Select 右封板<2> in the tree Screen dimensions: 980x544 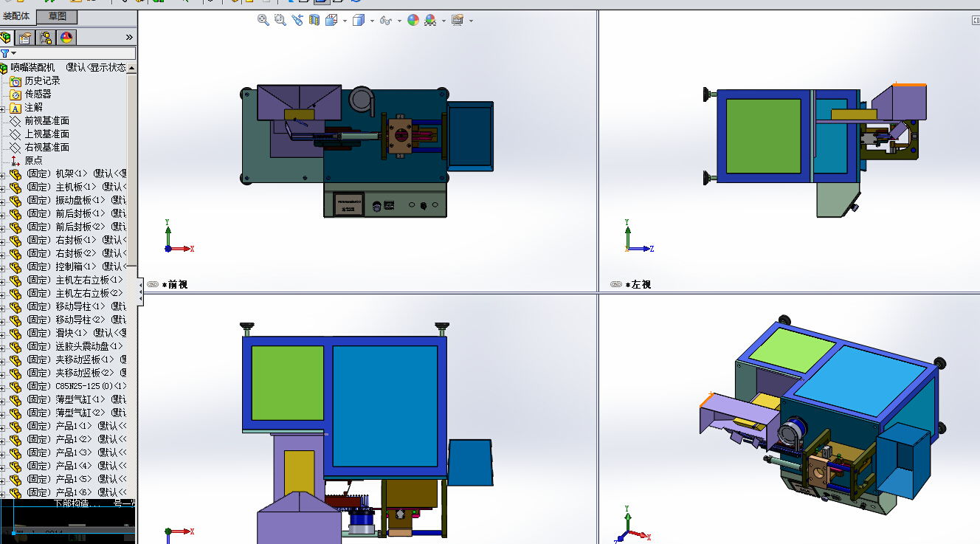[x=76, y=254]
